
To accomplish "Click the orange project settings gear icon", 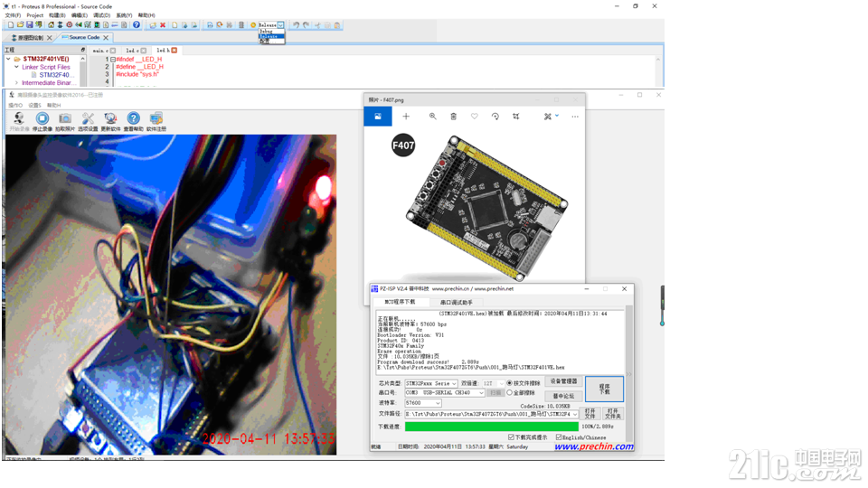I will 253,25.
